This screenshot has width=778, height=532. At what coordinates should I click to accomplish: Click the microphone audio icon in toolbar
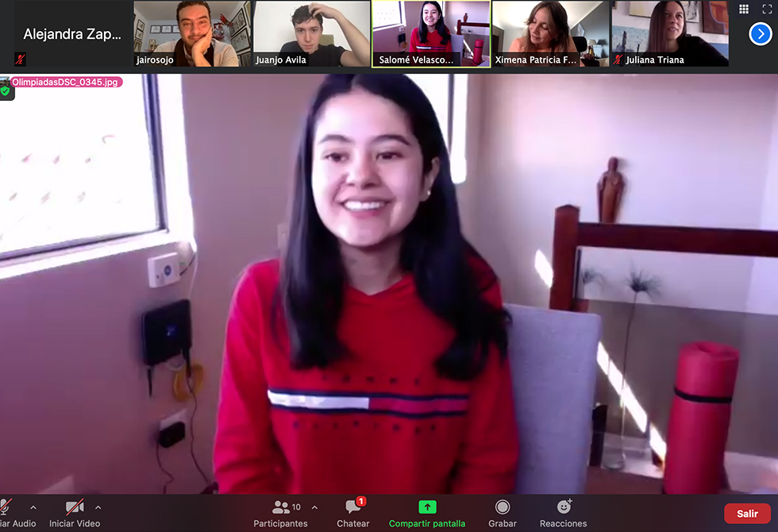6,507
